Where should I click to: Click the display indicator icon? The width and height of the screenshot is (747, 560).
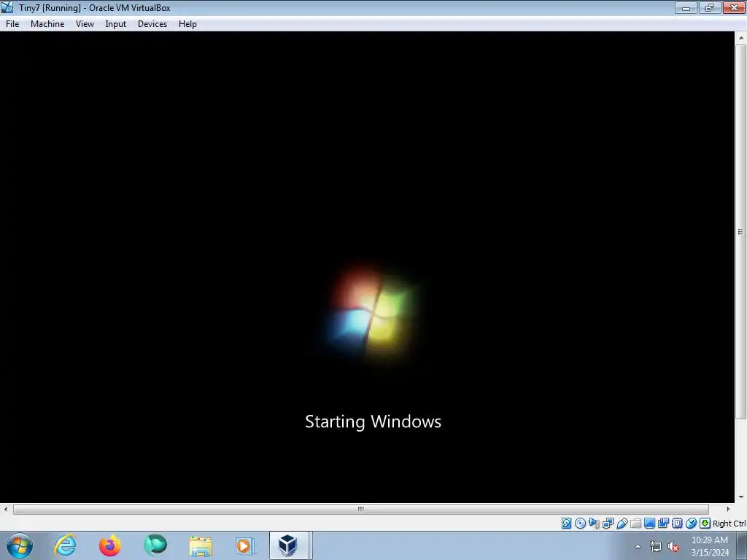(x=649, y=524)
